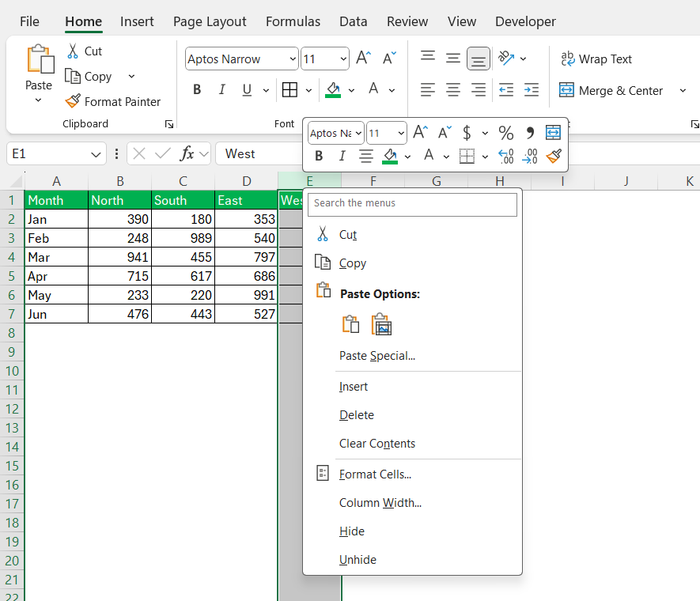Expand ribbon Copy dropdown arrow

(x=131, y=76)
